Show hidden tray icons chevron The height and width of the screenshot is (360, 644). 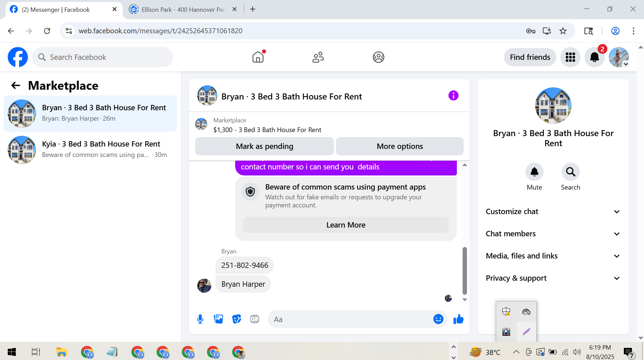pos(516,352)
